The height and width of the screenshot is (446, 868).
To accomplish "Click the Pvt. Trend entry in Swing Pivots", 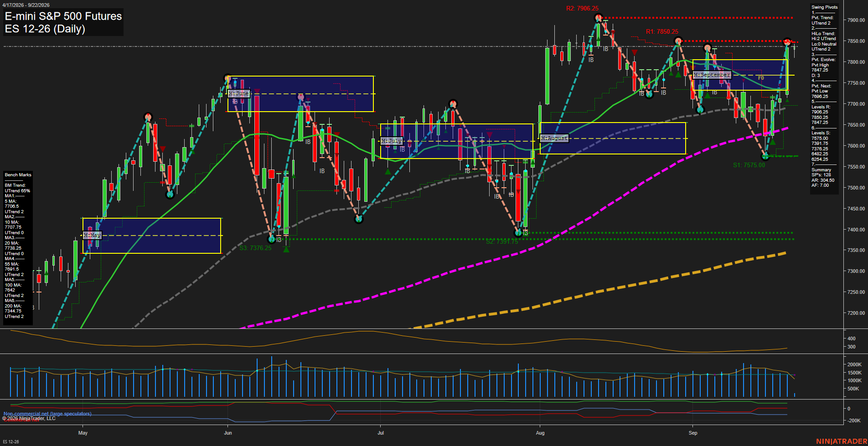I will [x=822, y=18].
